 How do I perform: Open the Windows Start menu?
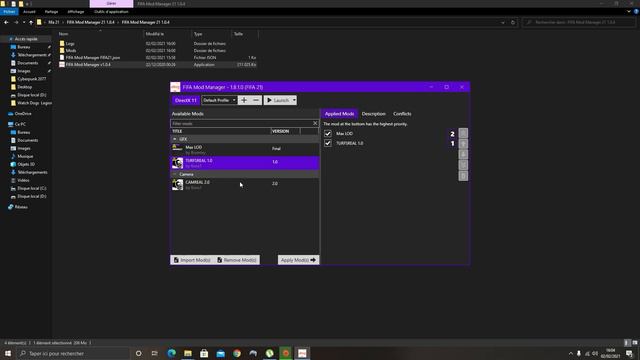point(8,353)
